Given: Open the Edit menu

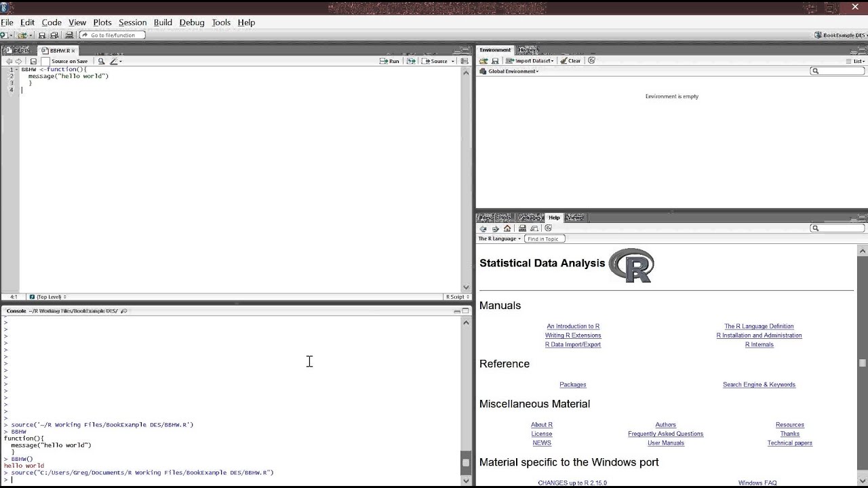Looking at the screenshot, I should pos(27,22).
